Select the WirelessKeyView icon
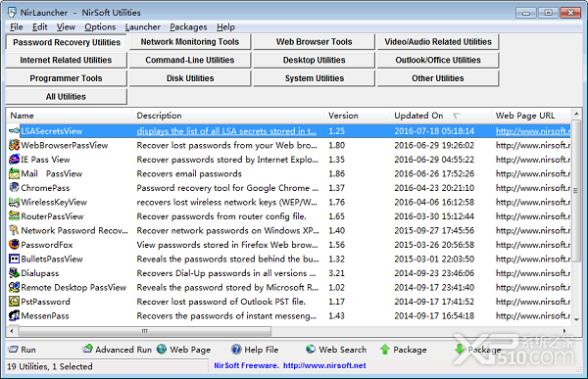The image size is (588, 379). click(x=14, y=202)
